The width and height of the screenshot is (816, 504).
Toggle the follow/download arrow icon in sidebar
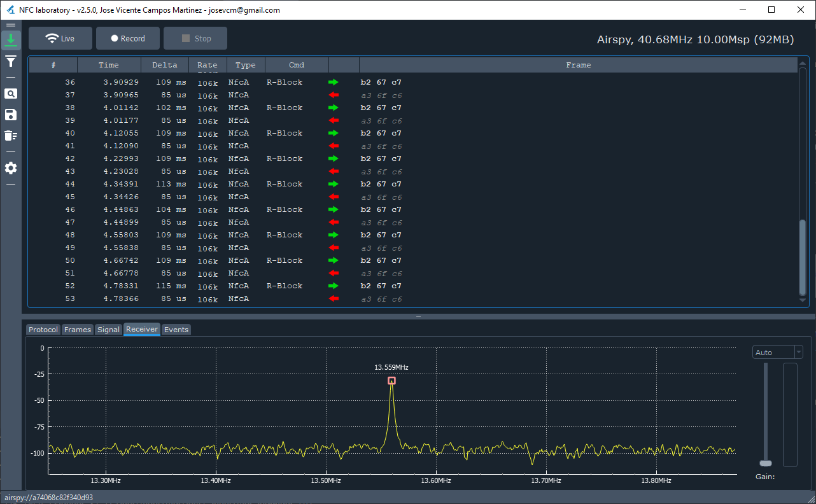pos(11,40)
